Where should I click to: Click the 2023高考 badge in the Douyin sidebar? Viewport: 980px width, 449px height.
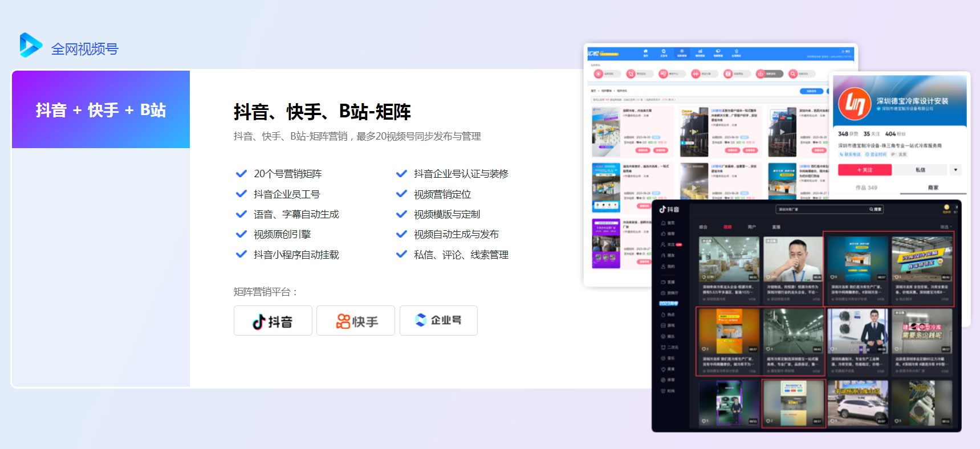pos(669,303)
